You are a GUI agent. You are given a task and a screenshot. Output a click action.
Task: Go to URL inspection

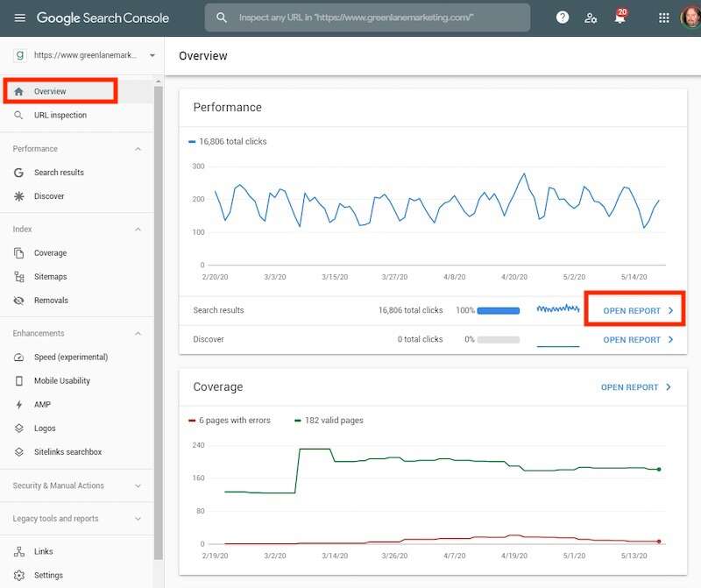[x=76, y=115]
